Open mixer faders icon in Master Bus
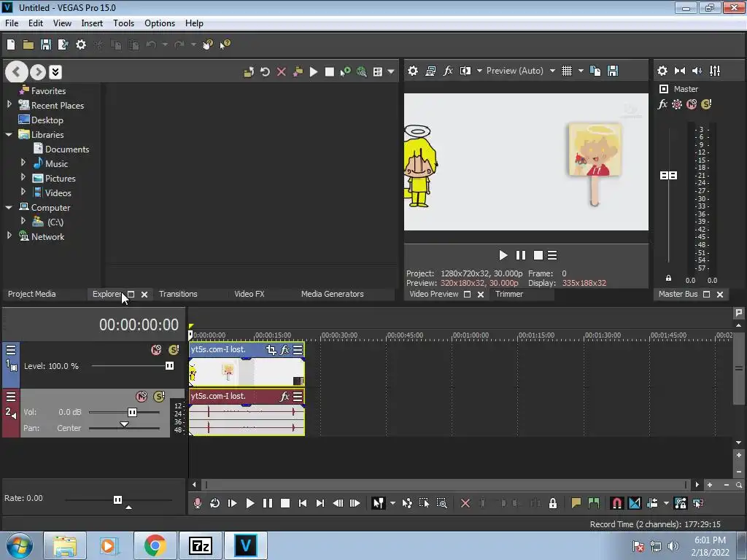 tap(715, 71)
